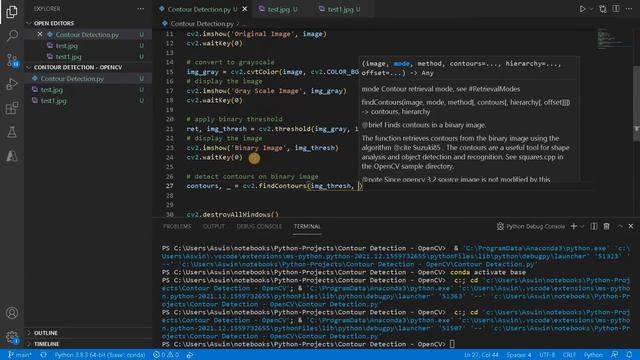Switch to the Problems panel tab

[x=177, y=227]
